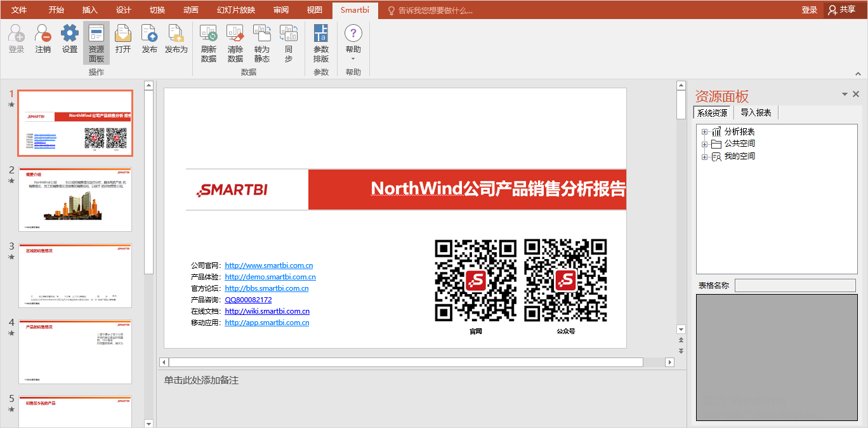Click the 打开 open icon
The image size is (868, 428).
(123, 39)
